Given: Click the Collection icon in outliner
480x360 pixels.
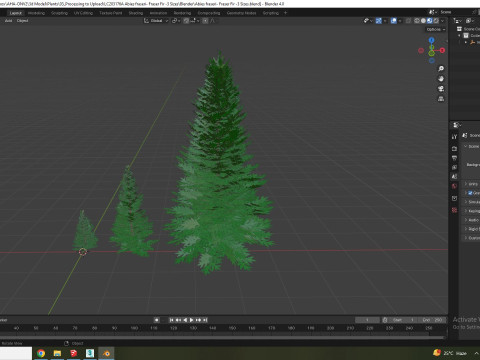Looking at the screenshot, I should click(466, 35).
